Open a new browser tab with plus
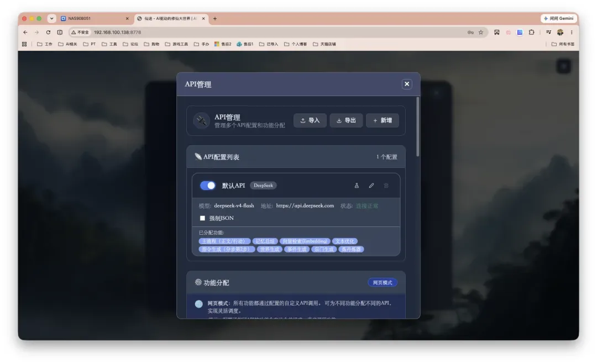This screenshot has width=597, height=364. (214, 18)
